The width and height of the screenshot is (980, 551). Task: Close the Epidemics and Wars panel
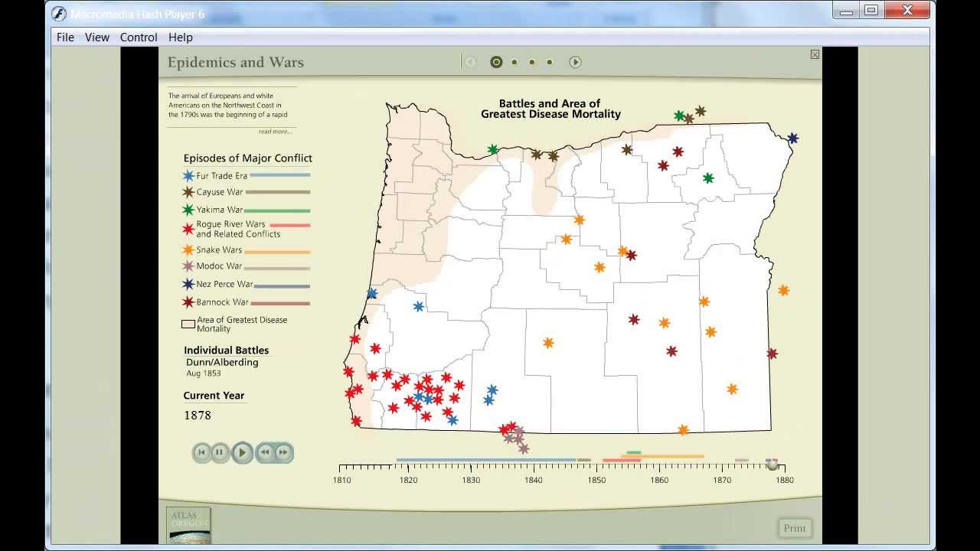tap(815, 54)
